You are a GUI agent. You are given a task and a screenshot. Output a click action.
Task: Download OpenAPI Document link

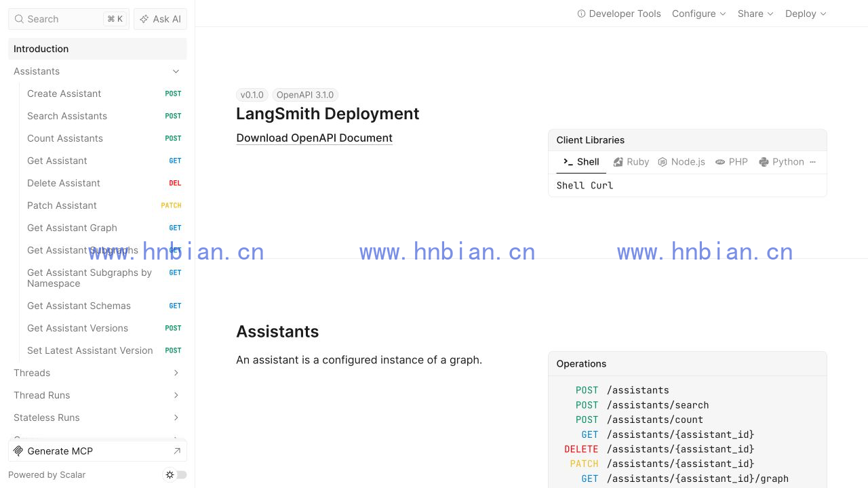[x=315, y=138]
